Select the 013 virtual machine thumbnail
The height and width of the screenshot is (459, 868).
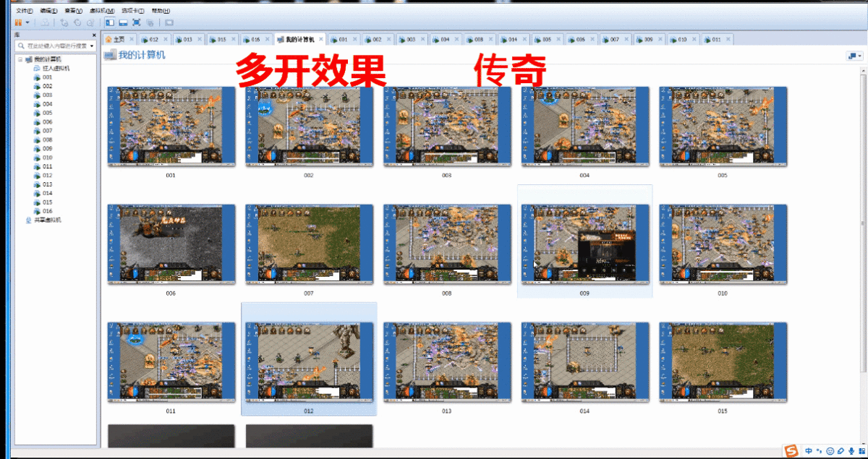pyautogui.click(x=447, y=362)
